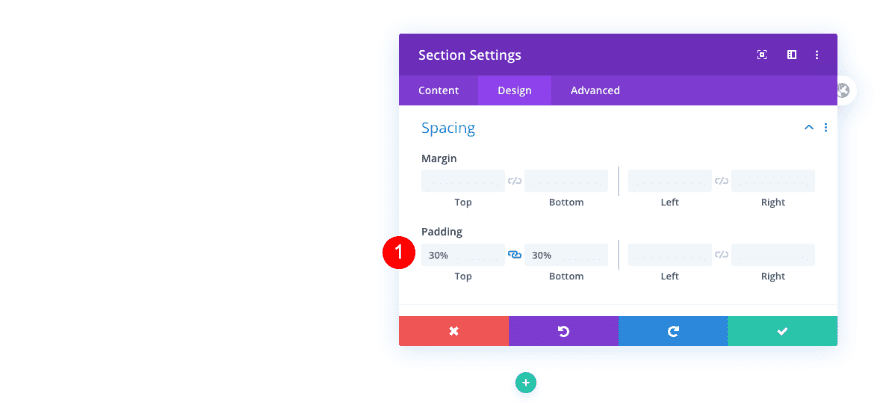Screen dimensions: 880x414
Task: Switch to the Content tab
Action: point(438,90)
